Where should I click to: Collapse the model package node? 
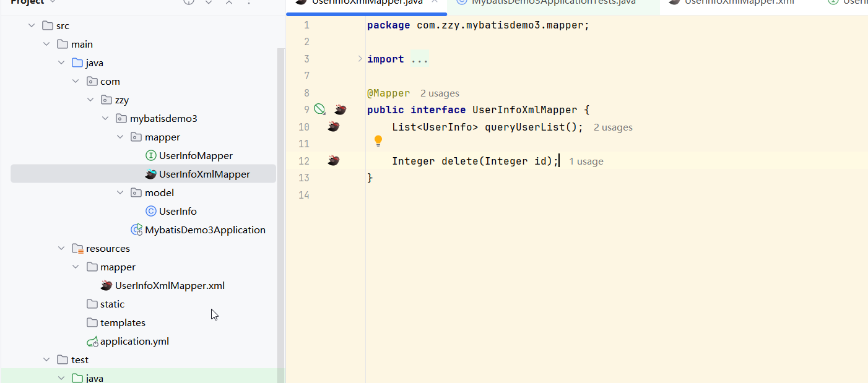click(x=120, y=192)
